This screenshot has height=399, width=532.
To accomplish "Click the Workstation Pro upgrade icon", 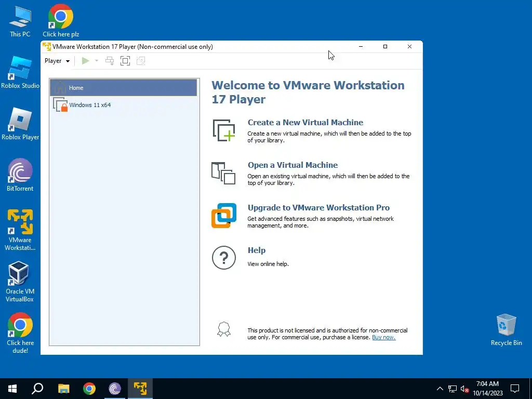I will point(224,216).
